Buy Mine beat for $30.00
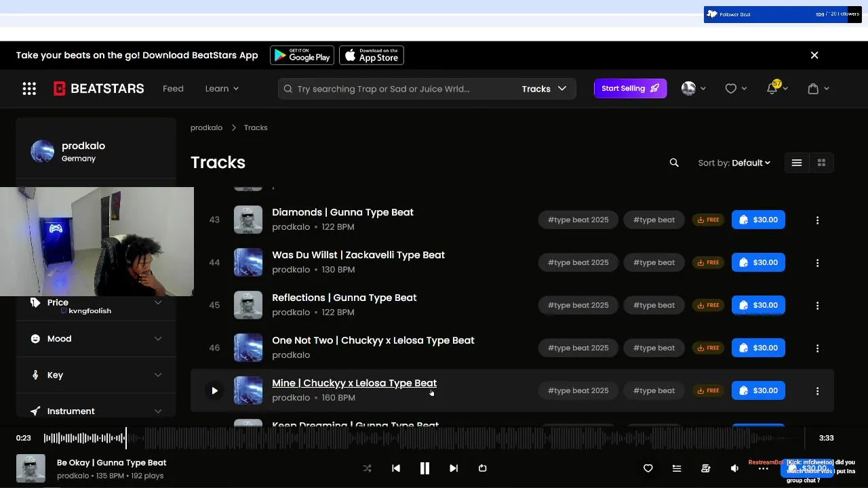Image resolution: width=868 pixels, height=488 pixels. pyautogui.click(x=758, y=390)
